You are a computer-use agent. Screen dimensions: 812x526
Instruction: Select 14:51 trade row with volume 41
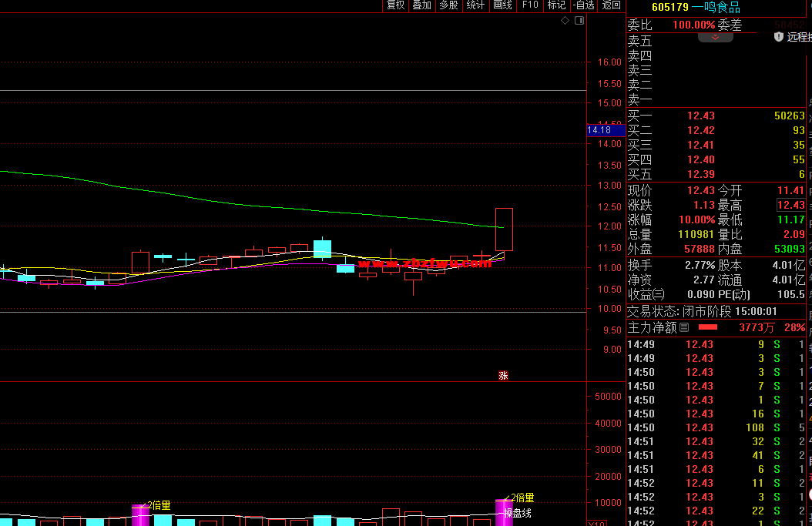tap(716, 456)
